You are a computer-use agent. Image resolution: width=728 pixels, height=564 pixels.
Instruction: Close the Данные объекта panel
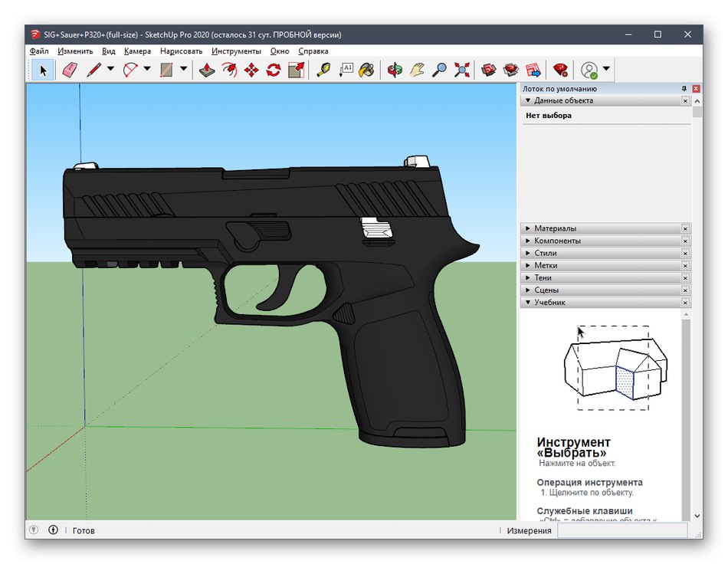(685, 100)
